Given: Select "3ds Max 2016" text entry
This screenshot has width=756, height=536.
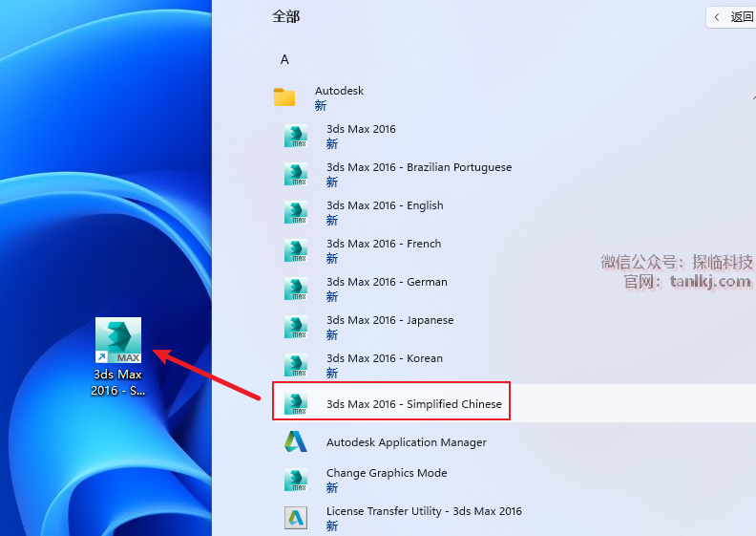Looking at the screenshot, I should click(361, 129).
